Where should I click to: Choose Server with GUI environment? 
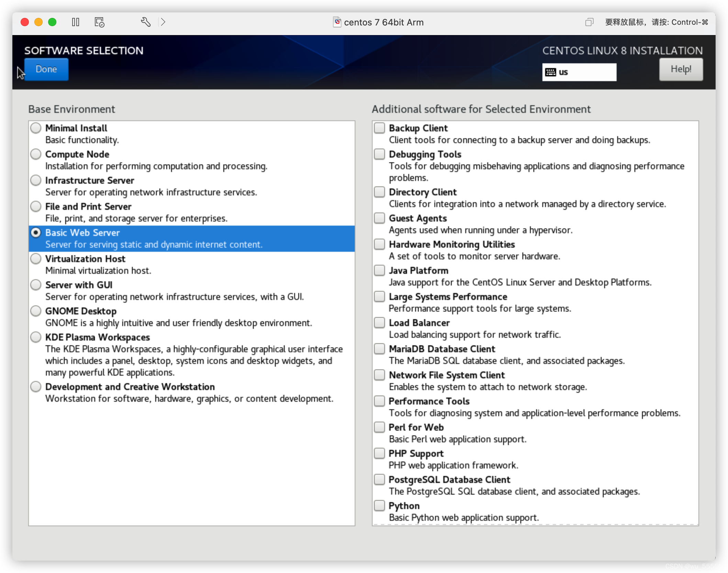[36, 285]
